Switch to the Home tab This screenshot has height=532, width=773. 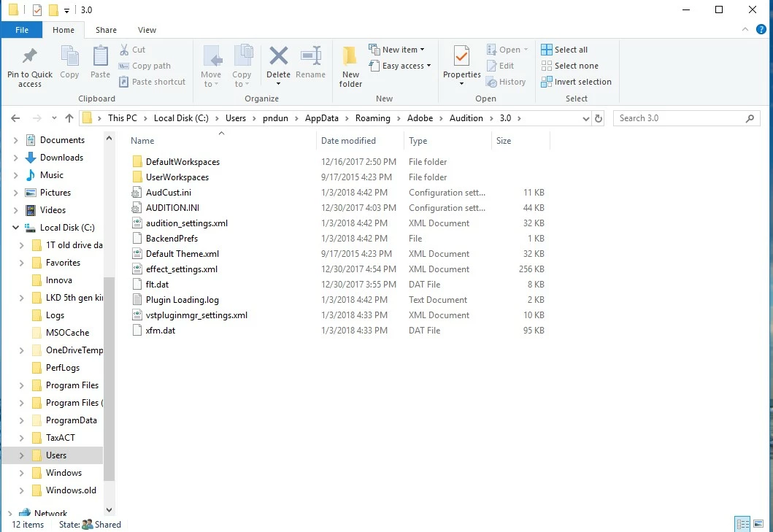pyautogui.click(x=64, y=30)
